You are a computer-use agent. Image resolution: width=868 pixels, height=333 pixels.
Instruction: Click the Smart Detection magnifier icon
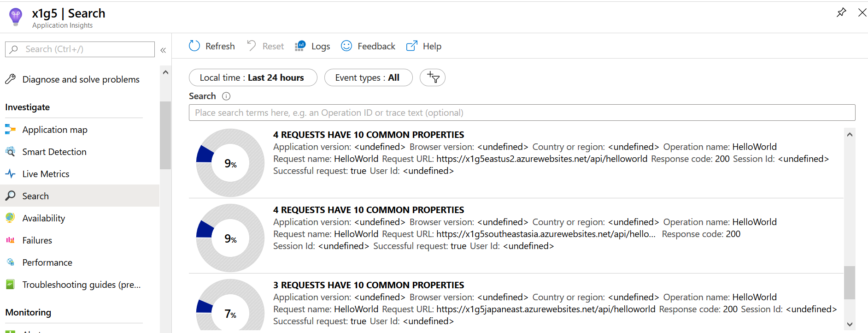[11, 152]
